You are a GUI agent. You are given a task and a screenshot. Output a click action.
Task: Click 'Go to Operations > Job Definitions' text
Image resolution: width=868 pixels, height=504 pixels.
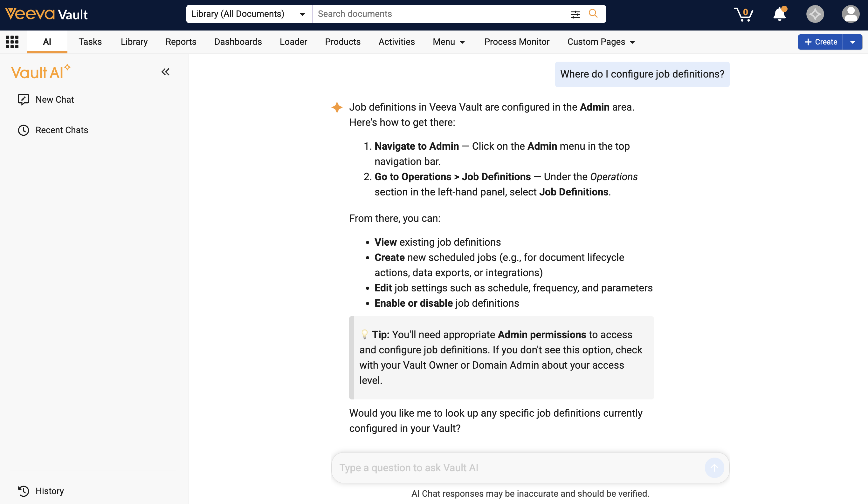453,177
